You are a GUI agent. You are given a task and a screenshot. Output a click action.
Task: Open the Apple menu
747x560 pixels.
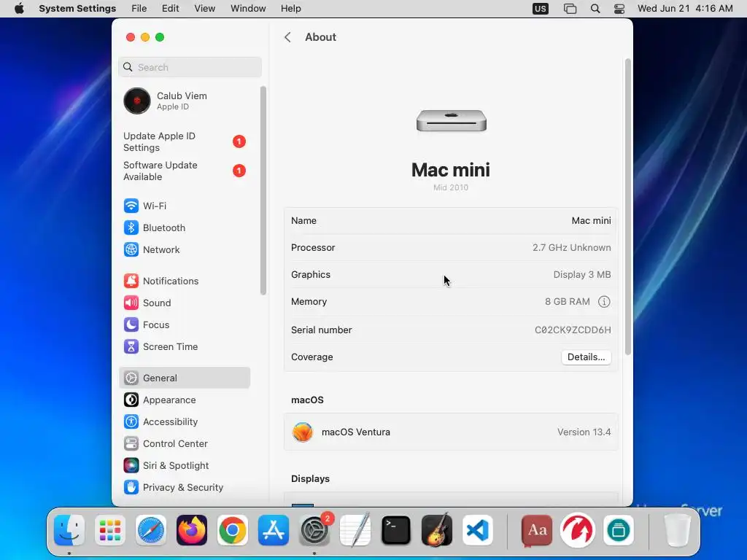click(19, 9)
